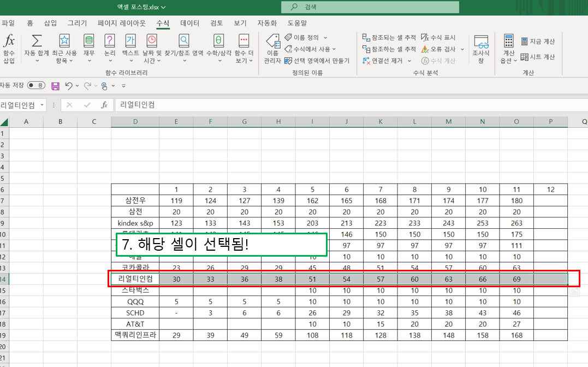The image size is (588, 367).
Task: Switch to Page Layout (페이지 레이아웃) tab
Action: (x=122, y=23)
